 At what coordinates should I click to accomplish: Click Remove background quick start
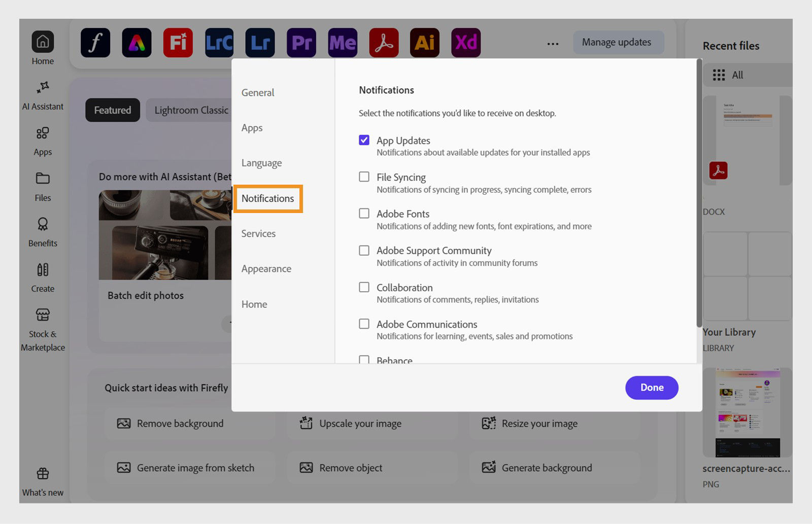click(190, 423)
